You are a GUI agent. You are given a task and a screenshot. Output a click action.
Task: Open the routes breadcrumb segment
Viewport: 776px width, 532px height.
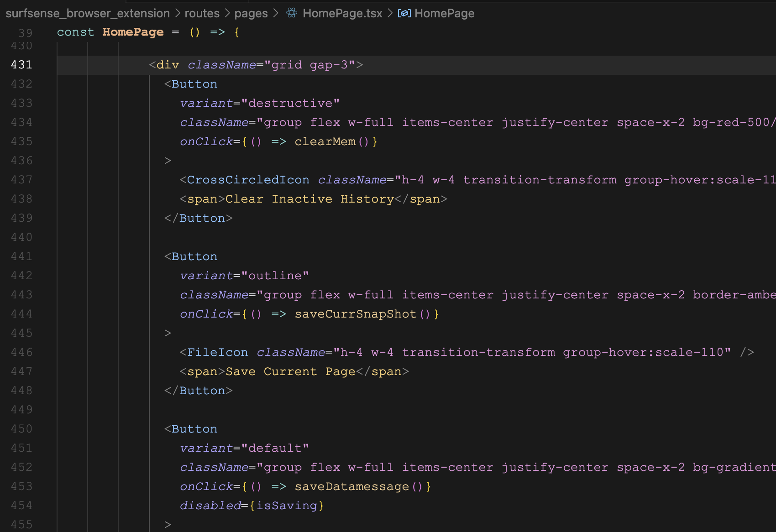pos(202,13)
